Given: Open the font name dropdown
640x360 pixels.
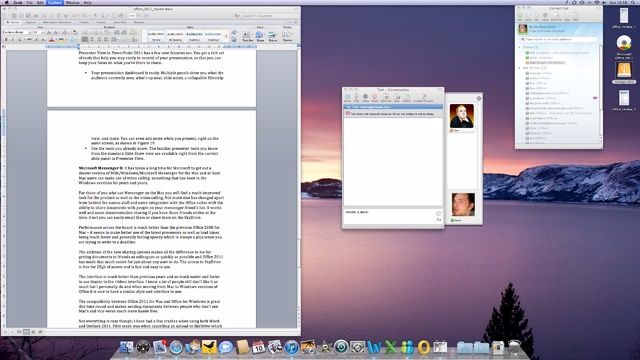Looking at the screenshot, I should point(17,32).
